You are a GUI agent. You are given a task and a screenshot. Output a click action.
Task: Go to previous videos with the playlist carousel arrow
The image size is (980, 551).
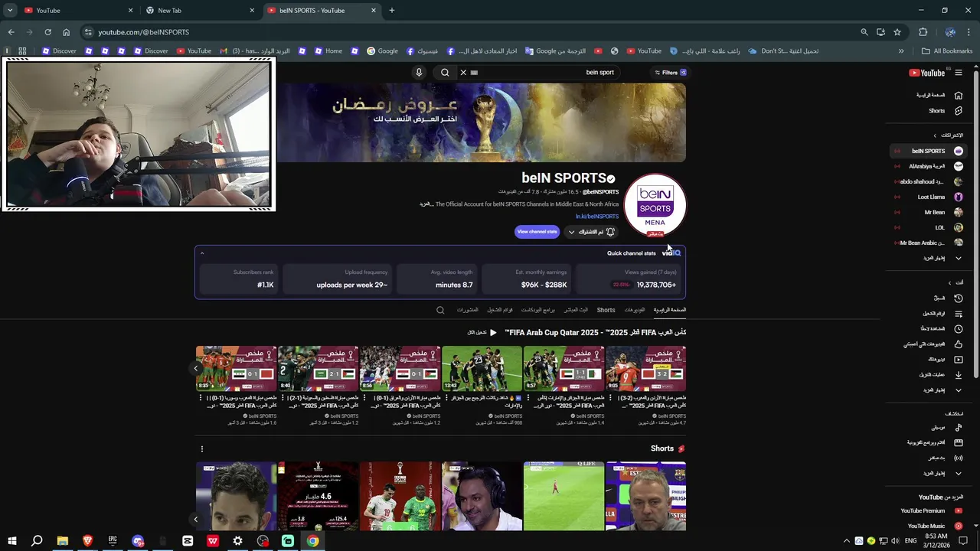[x=196, y=368]
